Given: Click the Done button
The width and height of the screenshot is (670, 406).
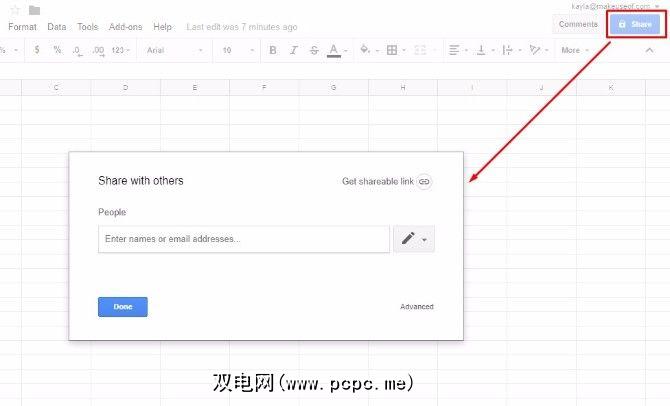Looking at the screenshot, I should tap(123, 307).
